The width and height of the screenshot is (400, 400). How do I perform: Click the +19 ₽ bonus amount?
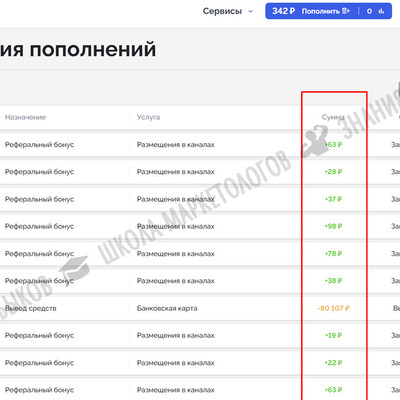click(x=333, y=335)
